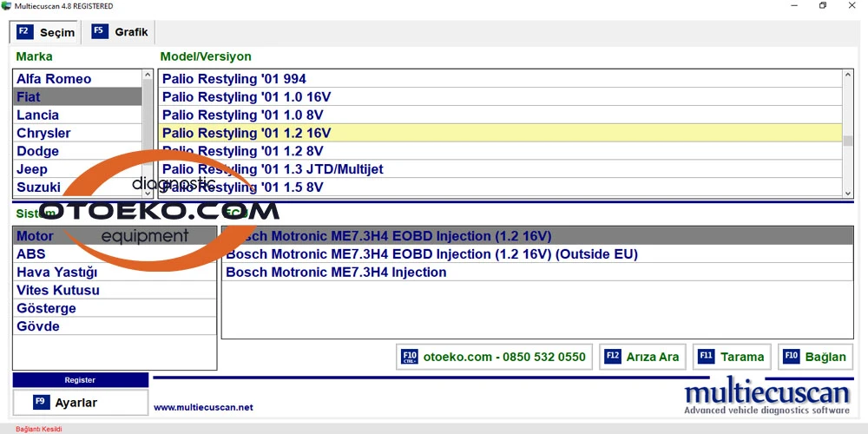The image size is (868, 434).
Task: Click the model list scroll down arrow
Action: click(848, 194)
